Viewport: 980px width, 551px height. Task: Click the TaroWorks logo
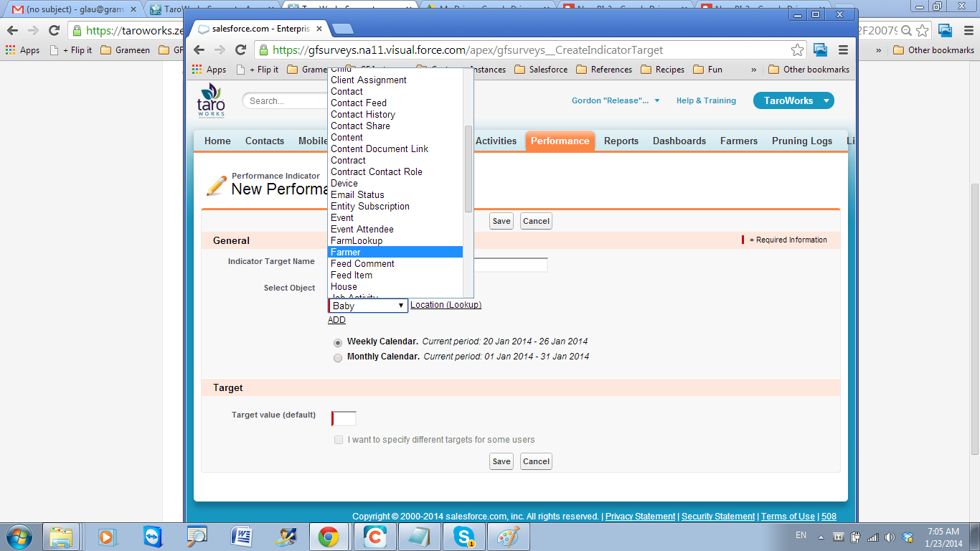coord(210,100)
